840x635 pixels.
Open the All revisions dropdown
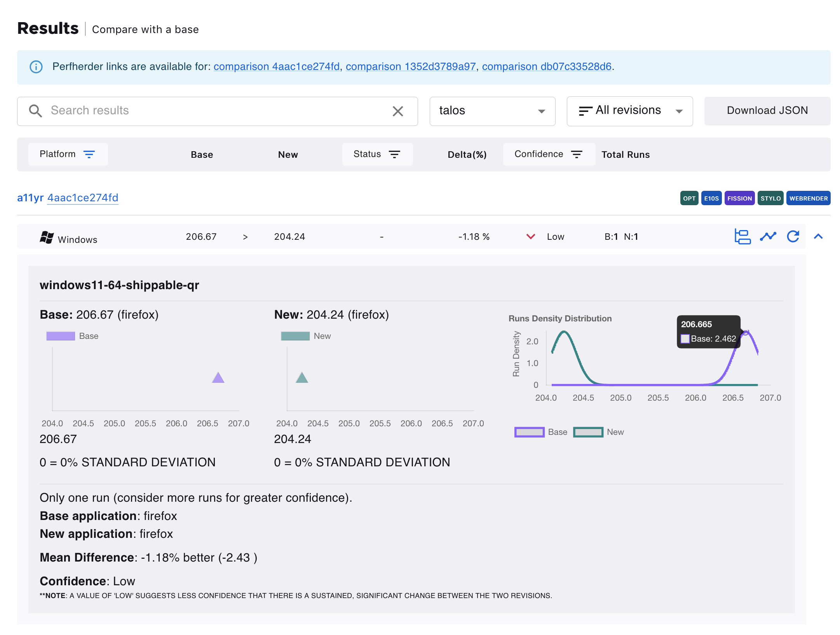(629, 111)
